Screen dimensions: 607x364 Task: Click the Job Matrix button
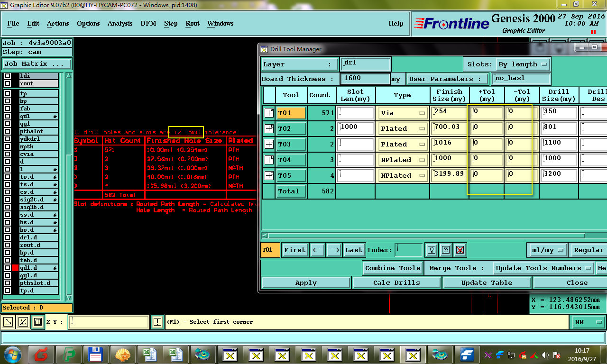click(x=37, y=64)
